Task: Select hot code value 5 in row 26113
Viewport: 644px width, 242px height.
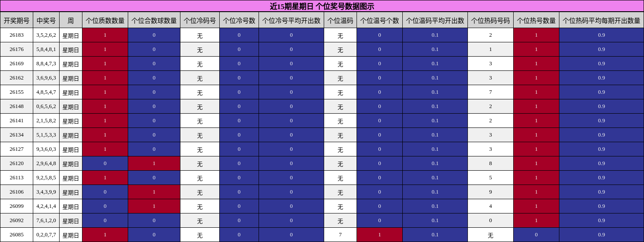Action: point(490,178)
